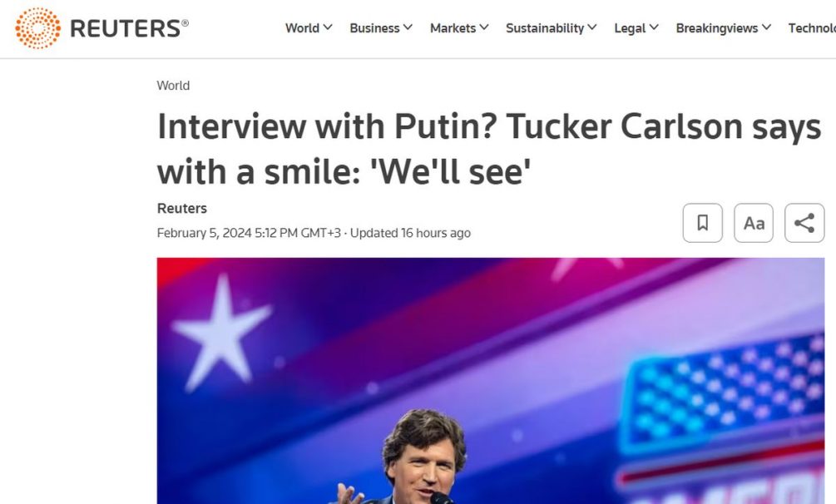Select Sustainability in the top navigation

click(545, 27)
